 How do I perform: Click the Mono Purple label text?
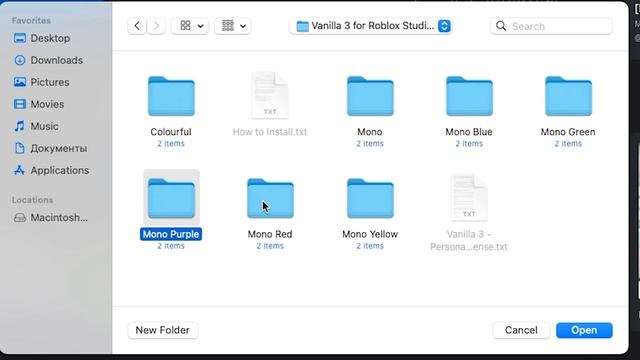point(171,234)
